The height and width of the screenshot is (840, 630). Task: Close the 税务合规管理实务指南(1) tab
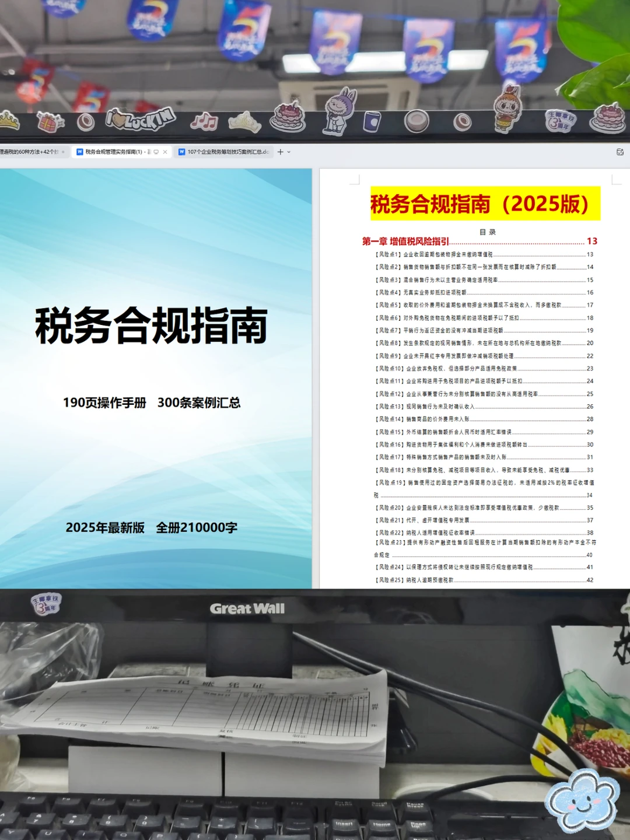pyautogui.click(x=165, y=152)
